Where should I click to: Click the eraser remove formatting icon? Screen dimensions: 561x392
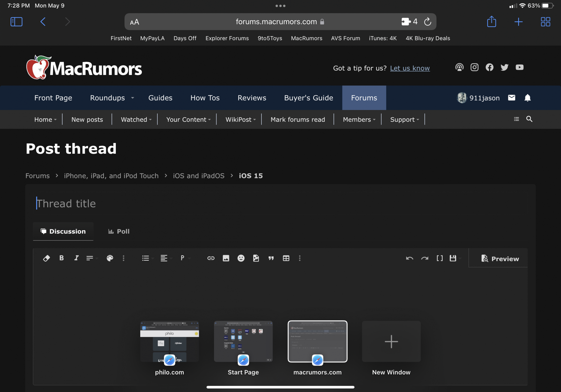[x=46, y=258]
